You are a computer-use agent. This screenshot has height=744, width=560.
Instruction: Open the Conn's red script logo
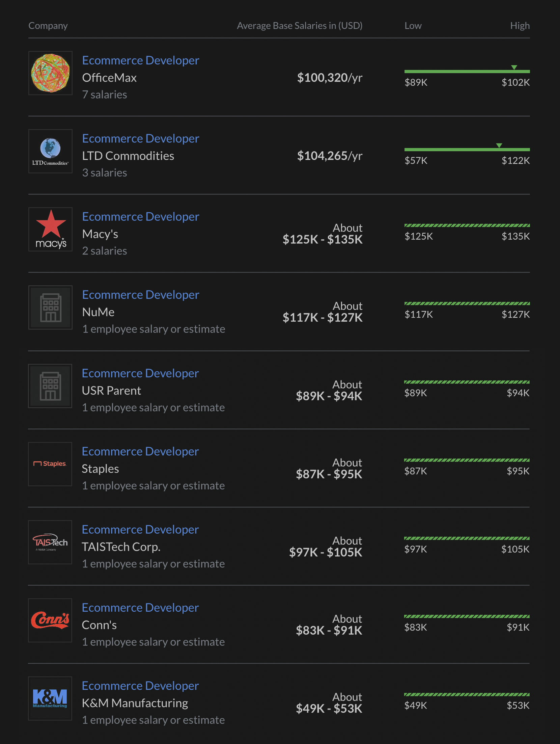[x=50, y=620]
